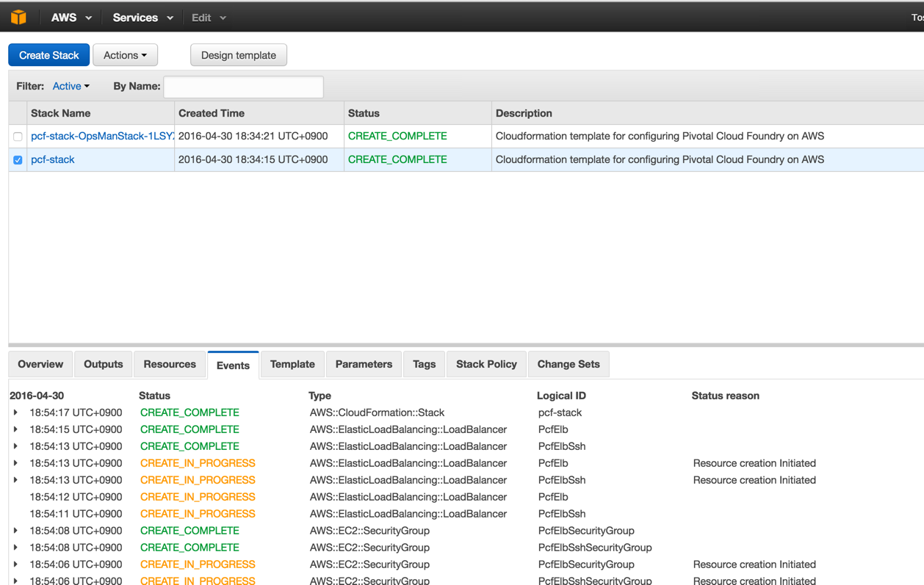Click the AWS orange cube logo
924x585 pixels.
click(x=18, y=17)
